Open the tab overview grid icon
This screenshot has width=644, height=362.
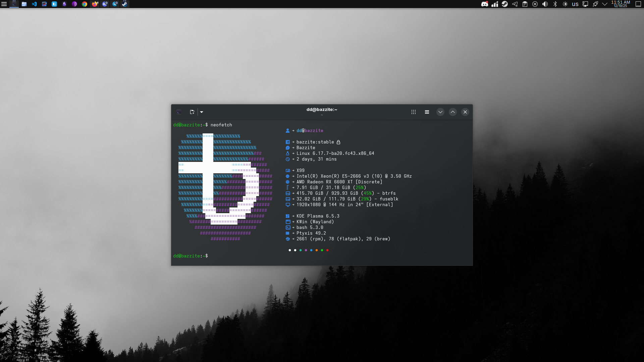(x=414, y=112)
